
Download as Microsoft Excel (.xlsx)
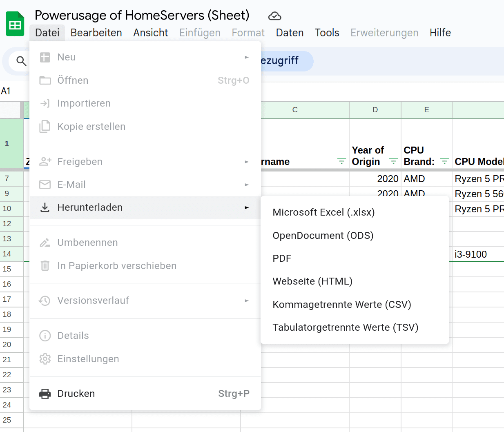(355, 212)
